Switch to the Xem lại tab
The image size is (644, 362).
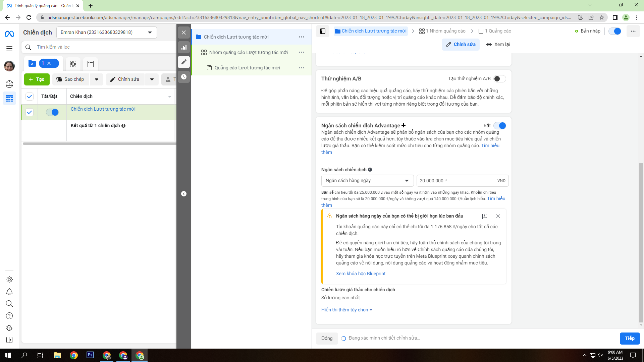point(498,45)
